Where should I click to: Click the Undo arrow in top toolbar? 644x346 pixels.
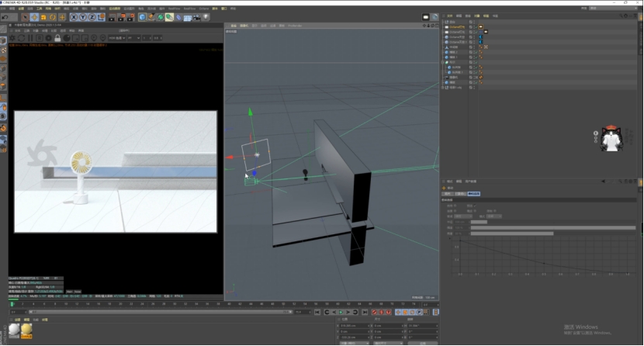click(5, 17)
